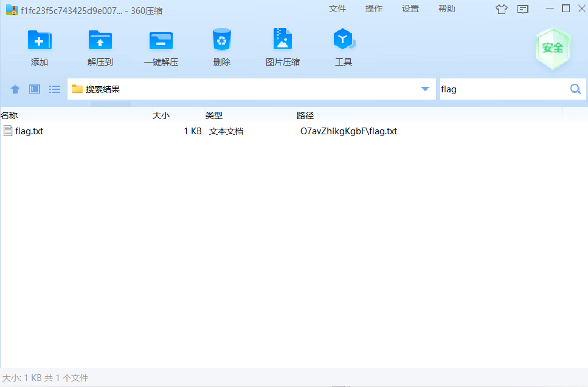Expand the address bar dropdown arrow
This screenshot has width=588, height=387.
pos(425,89)
